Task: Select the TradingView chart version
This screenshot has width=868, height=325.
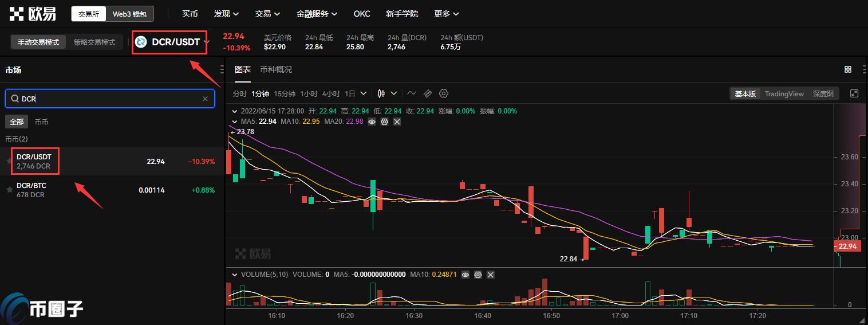Action: (784, 93)
